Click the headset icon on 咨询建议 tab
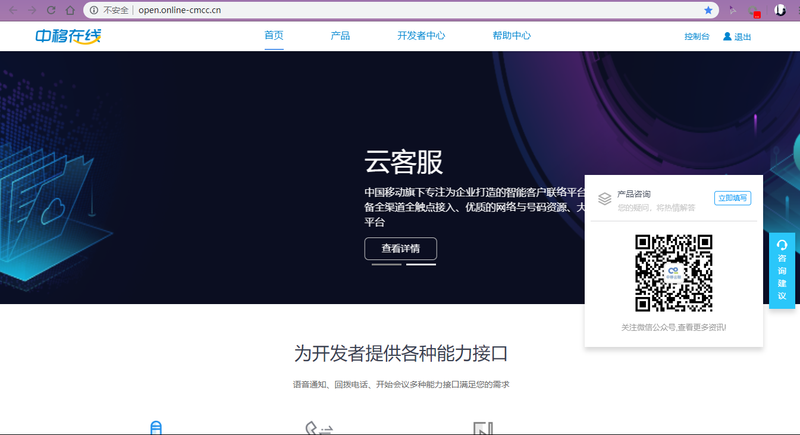This screenshot has height=435, width=800. [x=782, y=245]
